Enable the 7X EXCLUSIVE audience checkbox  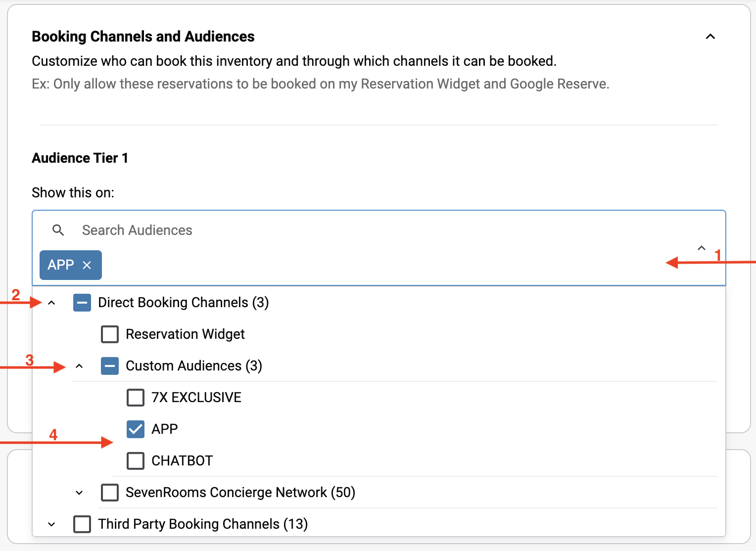tap(136, 398)
